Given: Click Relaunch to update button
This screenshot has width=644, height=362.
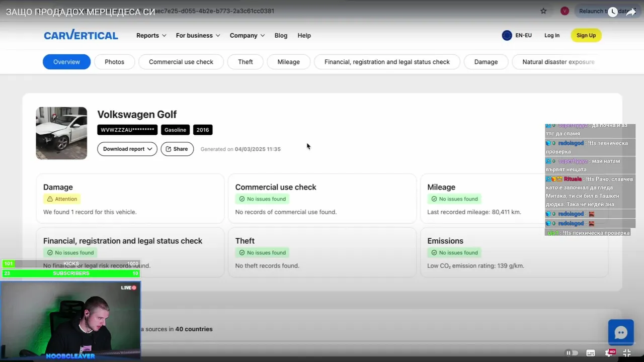Looking at the screenshot, I should tap(605, 11).
